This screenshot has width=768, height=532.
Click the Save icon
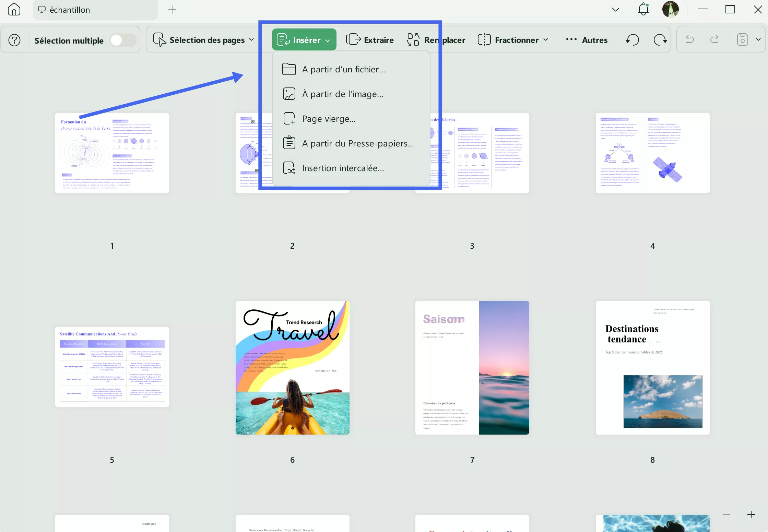coord(742,39)
